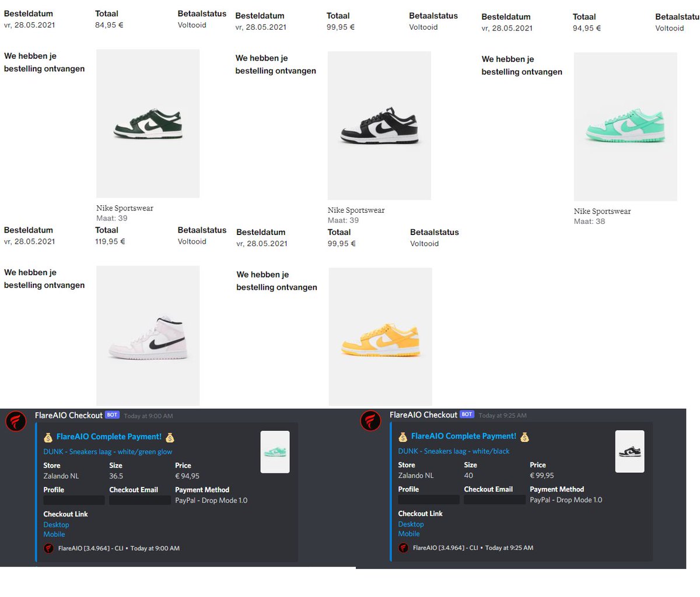Open the white/black embed thumbnail
The image size is (700, 597).
[x=630, y=451]
